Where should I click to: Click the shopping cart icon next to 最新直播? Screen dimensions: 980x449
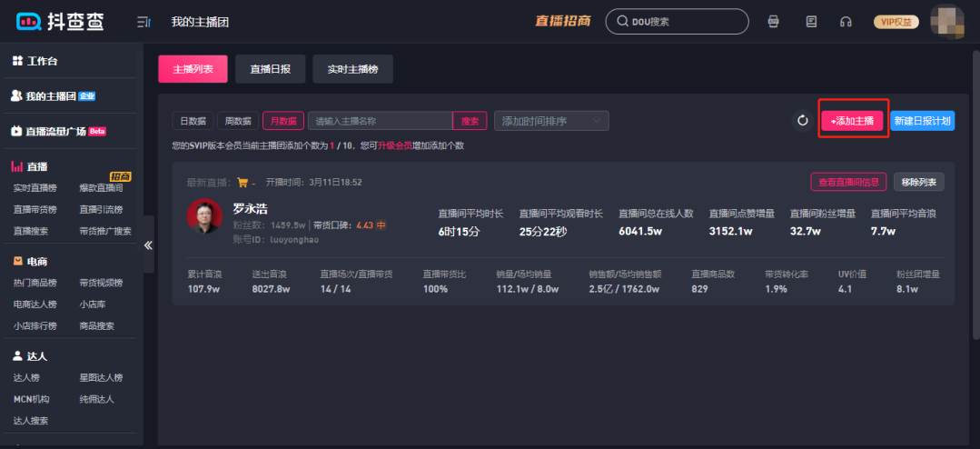tap(243, 182)
